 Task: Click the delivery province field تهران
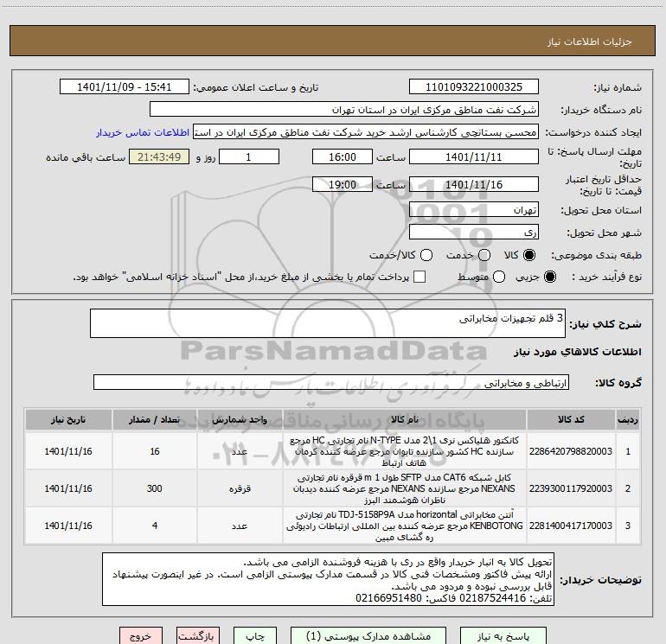(474, 210)
